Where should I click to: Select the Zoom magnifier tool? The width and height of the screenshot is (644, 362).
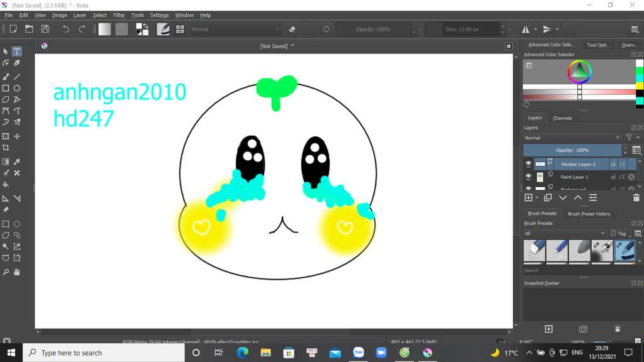coord(5,272)
